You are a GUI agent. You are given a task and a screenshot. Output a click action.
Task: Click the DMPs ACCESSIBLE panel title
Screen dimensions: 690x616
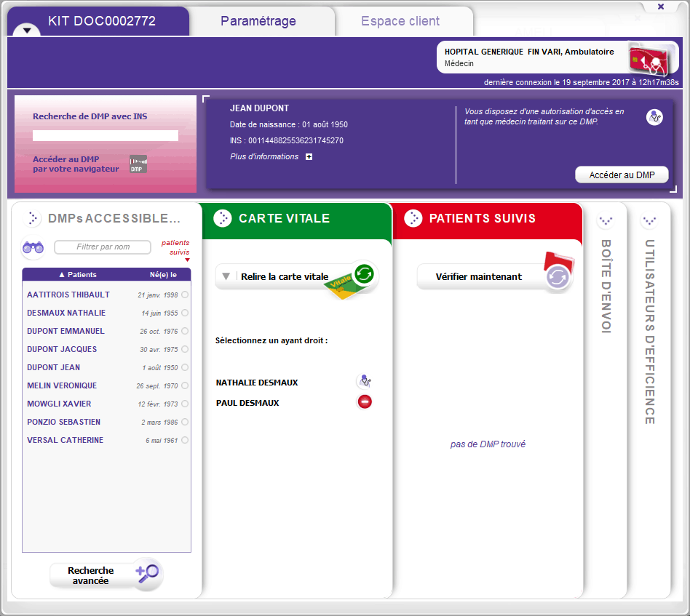(114, 218)
